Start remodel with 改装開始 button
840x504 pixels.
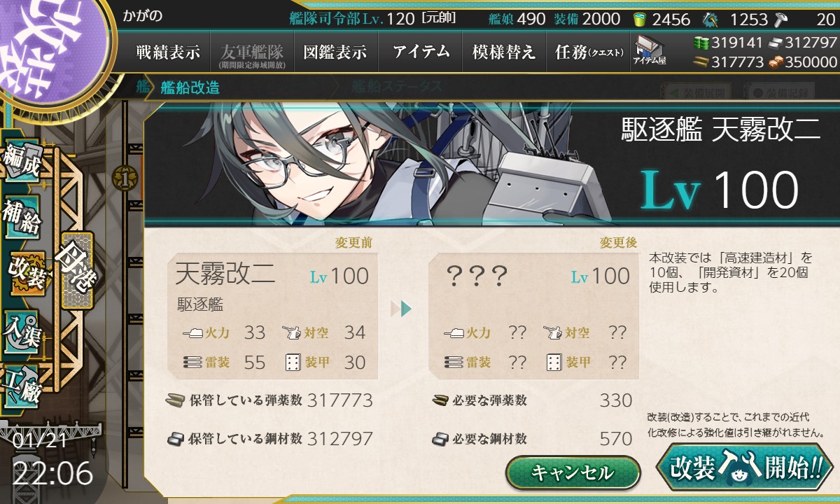pos(745,467)
